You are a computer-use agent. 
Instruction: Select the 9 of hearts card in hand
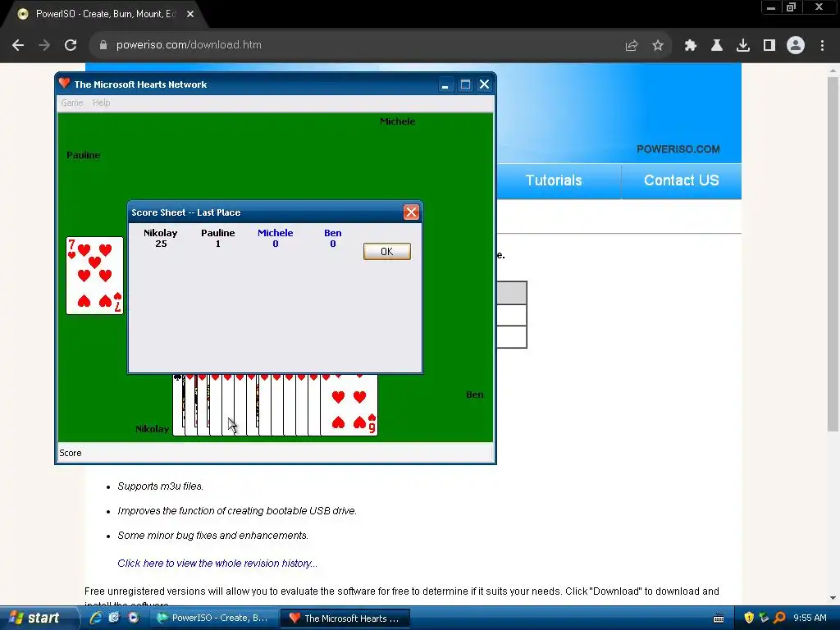tap(349, 405)
